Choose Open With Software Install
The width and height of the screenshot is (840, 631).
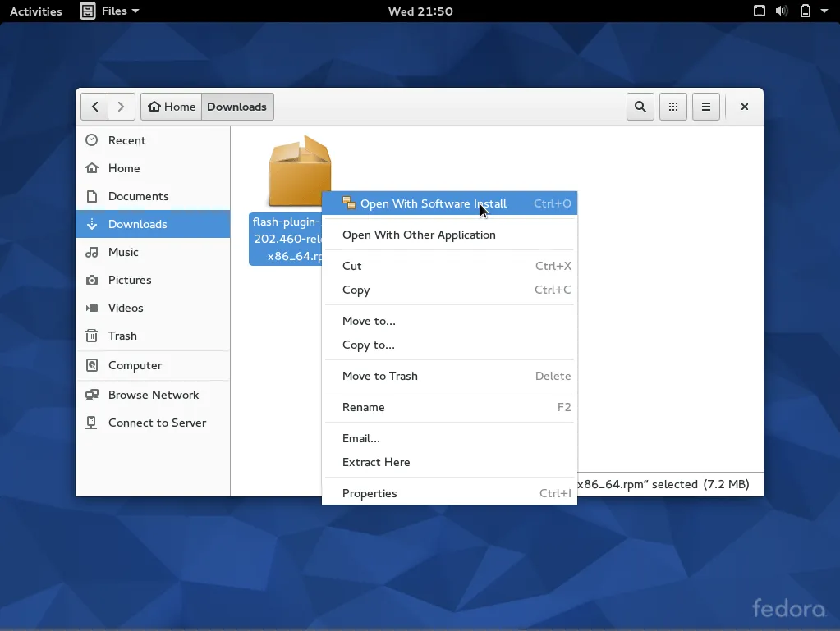tap(433, 203)
